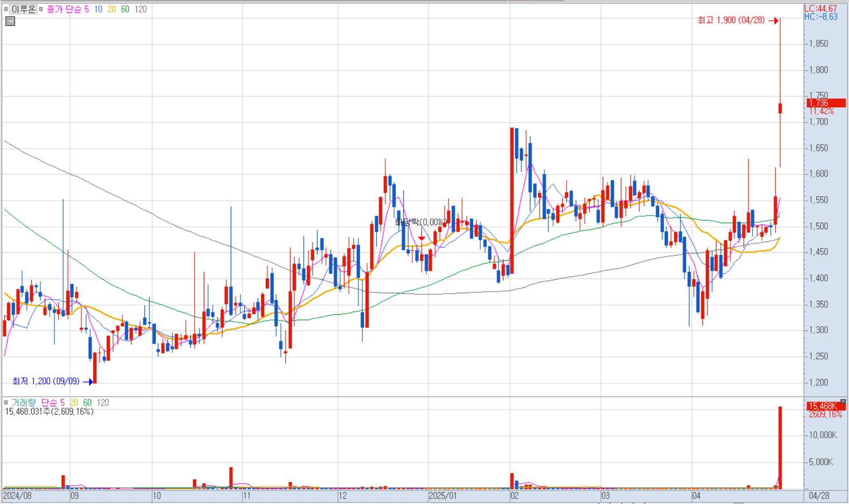
Task: Click the LC:44.67 indicator
Action: (x=820, y=9)
